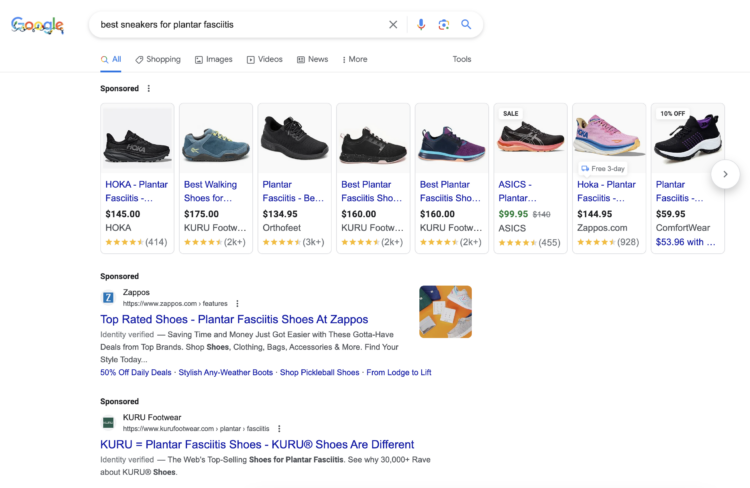Image resolution: width=750 pixels, height=488 pixels.
Task: Open Google Lens image search icon
Action: (443, 24)
